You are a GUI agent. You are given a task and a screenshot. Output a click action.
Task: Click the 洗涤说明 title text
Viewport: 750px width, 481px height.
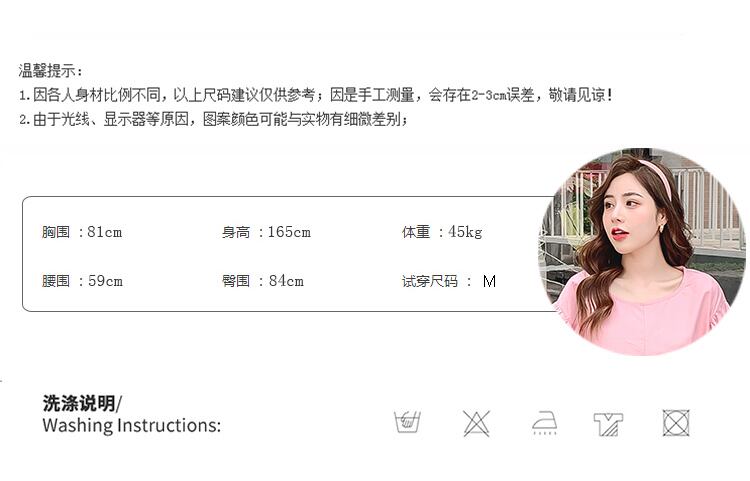79,404
